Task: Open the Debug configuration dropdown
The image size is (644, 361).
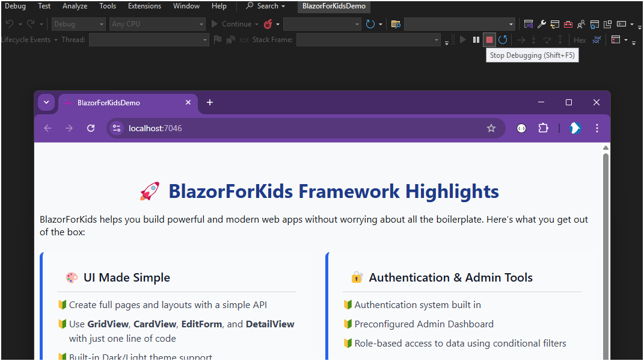Action: (x=78, y=24)
